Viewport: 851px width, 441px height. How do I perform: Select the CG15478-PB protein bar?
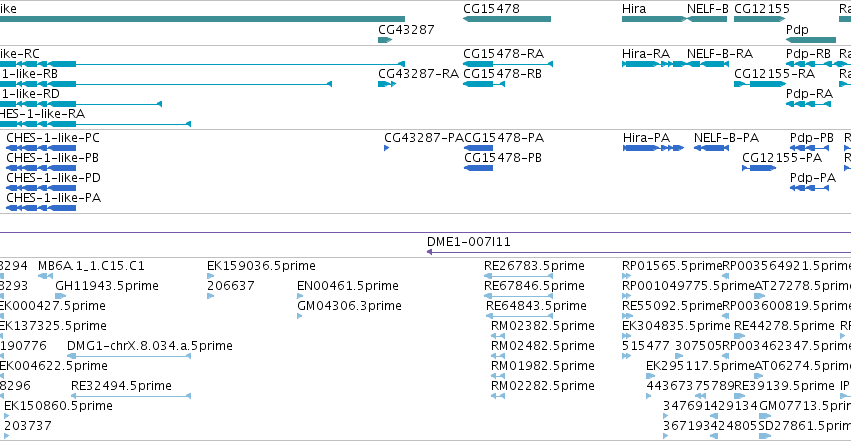click(479, 168)
